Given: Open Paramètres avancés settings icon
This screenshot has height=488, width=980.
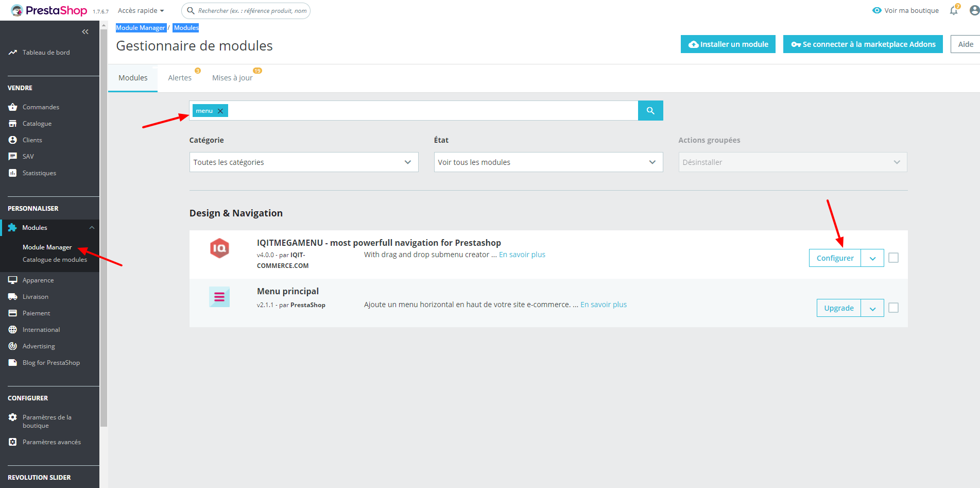Looking at the screenshot, I should (x=13, y=442).
